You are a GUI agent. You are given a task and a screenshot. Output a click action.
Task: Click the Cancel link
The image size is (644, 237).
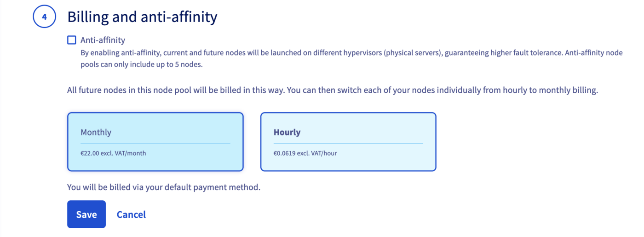131,214
